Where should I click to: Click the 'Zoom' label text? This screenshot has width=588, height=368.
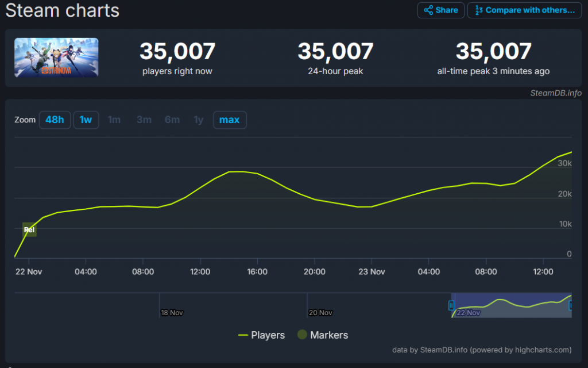[25, 120]
